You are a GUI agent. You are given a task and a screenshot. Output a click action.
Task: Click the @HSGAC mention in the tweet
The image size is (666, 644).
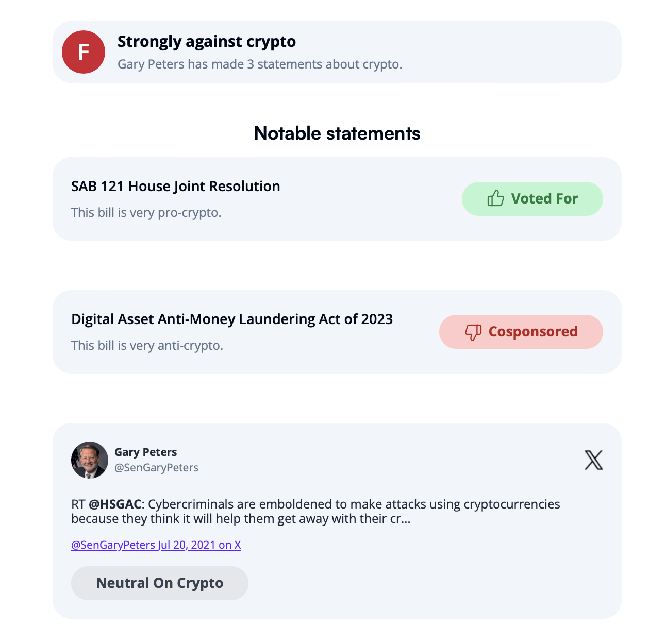point(115,504)
